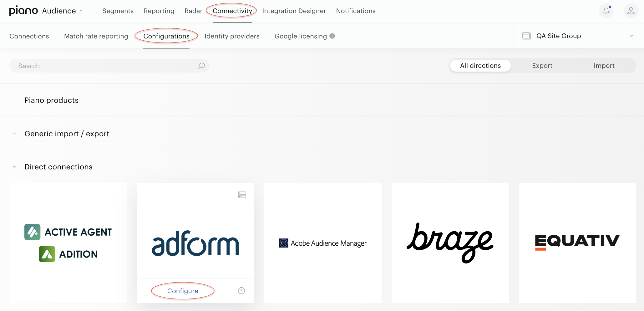Screen dimensions: 644x311
Task: Go to the Segments menu
Action: click(118, 11)
